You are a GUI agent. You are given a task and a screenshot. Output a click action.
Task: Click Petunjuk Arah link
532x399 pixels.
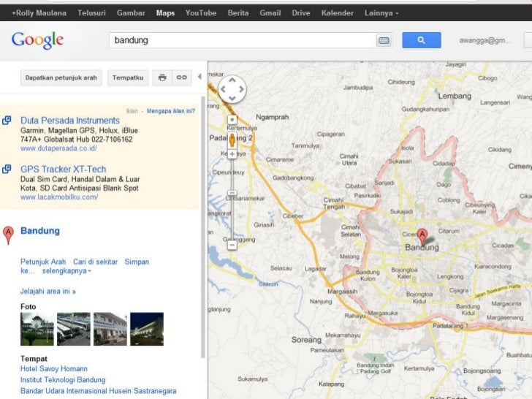[x=43, y=262]
